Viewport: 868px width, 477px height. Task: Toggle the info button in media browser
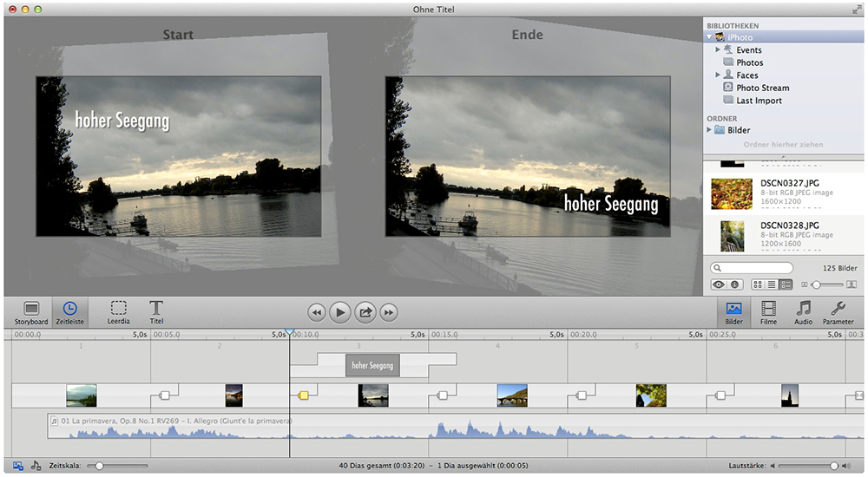[733, 284]
